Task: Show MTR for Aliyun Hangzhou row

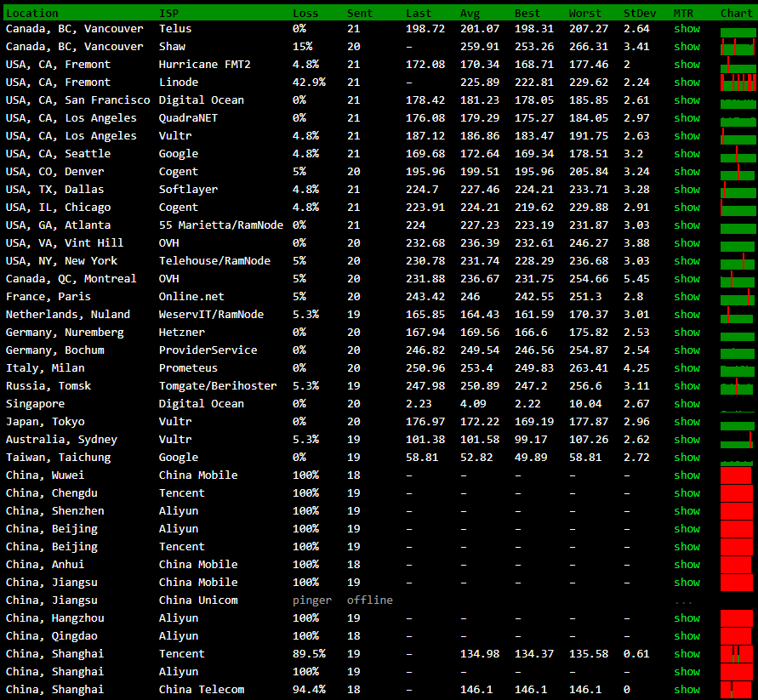Action: [687, 617]
